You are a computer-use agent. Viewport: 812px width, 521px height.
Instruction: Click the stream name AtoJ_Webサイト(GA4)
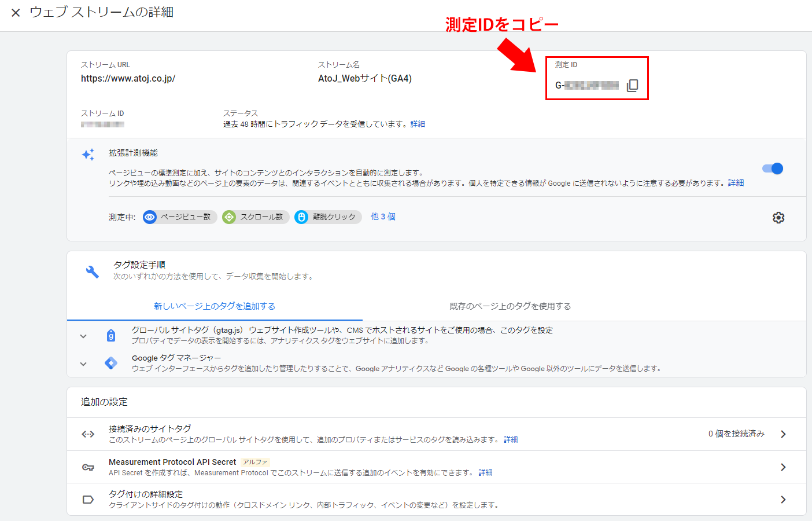365,78
